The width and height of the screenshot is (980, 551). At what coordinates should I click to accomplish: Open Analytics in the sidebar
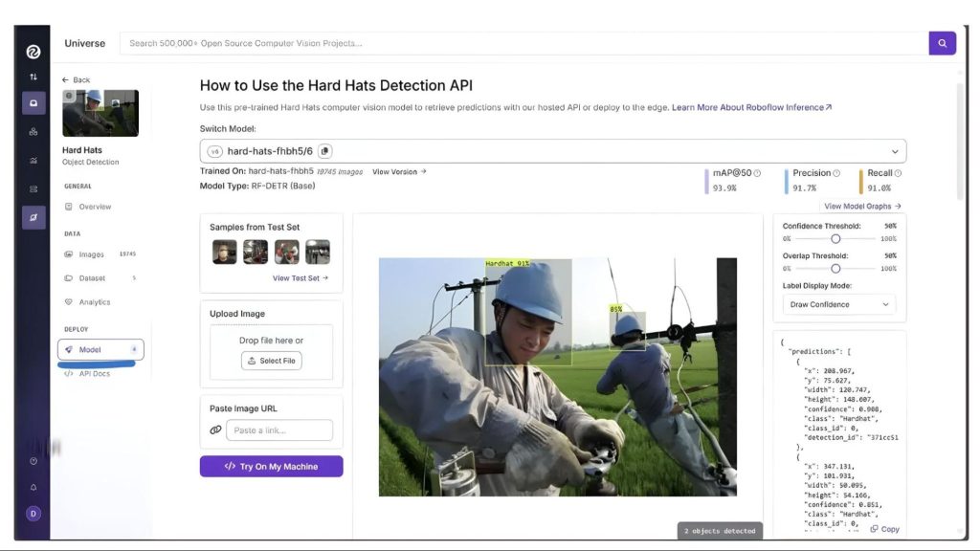coord(94,302)
